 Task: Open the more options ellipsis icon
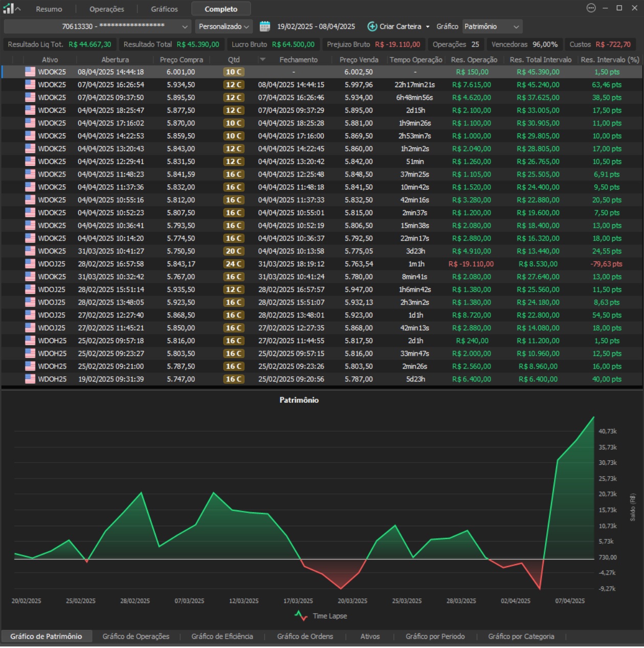point(591,8)
